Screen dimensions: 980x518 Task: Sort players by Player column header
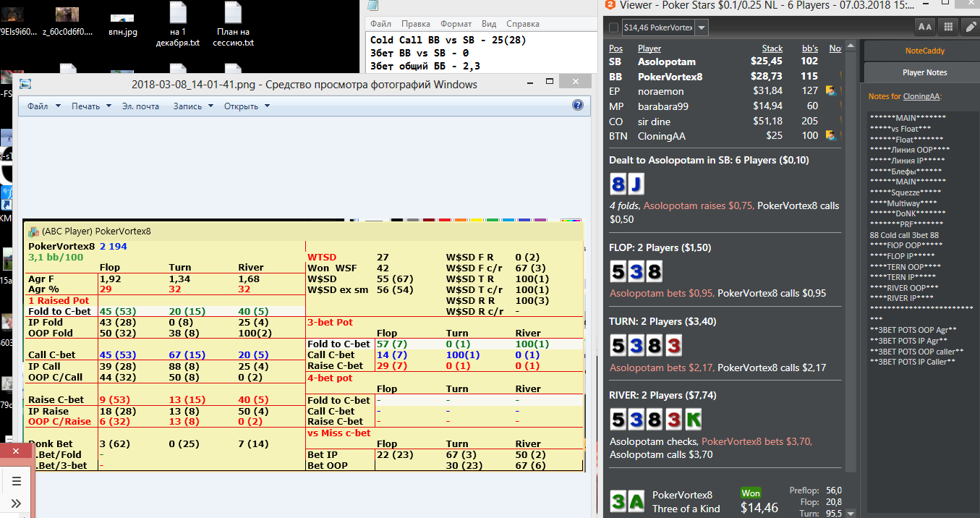click(649, 48)
